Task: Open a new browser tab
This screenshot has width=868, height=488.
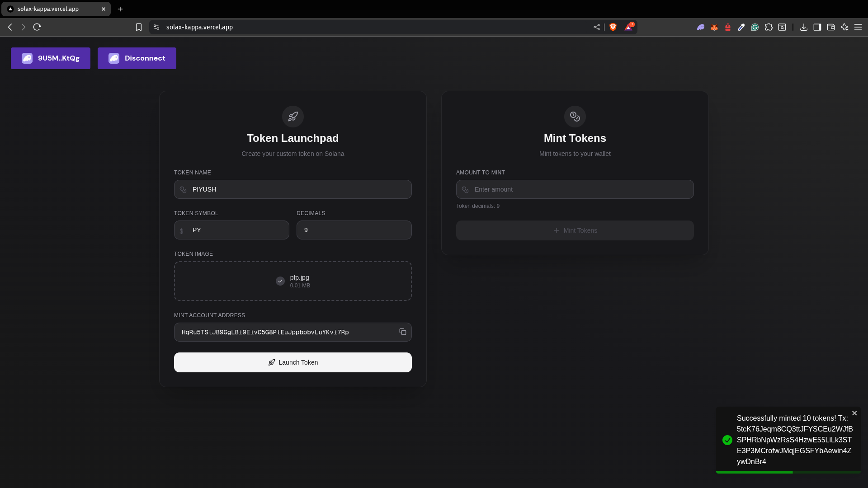Action: 120,9
